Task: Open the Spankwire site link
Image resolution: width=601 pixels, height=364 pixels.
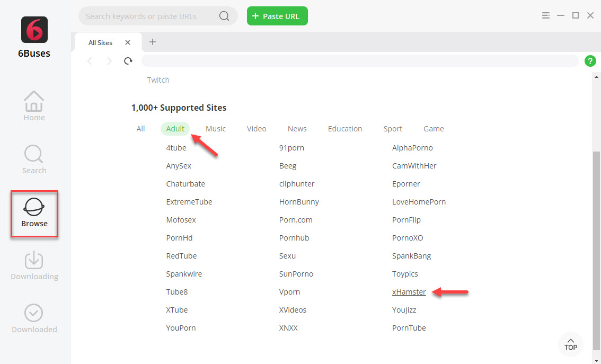Action: [184, 274]
